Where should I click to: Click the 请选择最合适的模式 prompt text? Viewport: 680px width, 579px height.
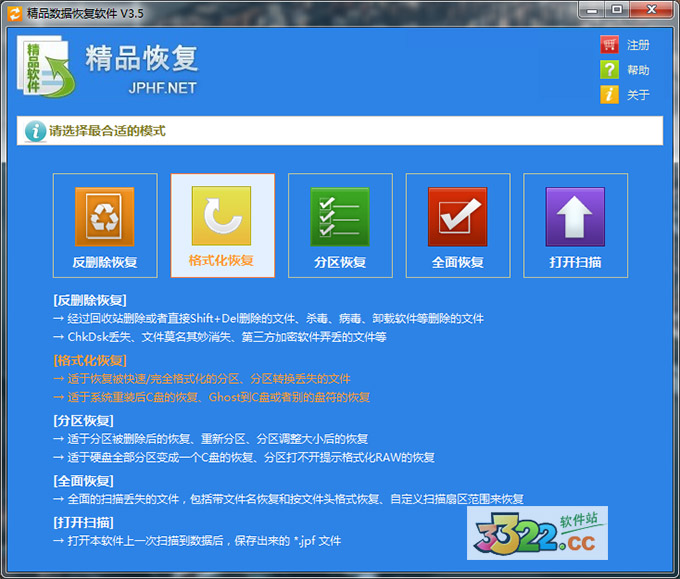(107, 131)
